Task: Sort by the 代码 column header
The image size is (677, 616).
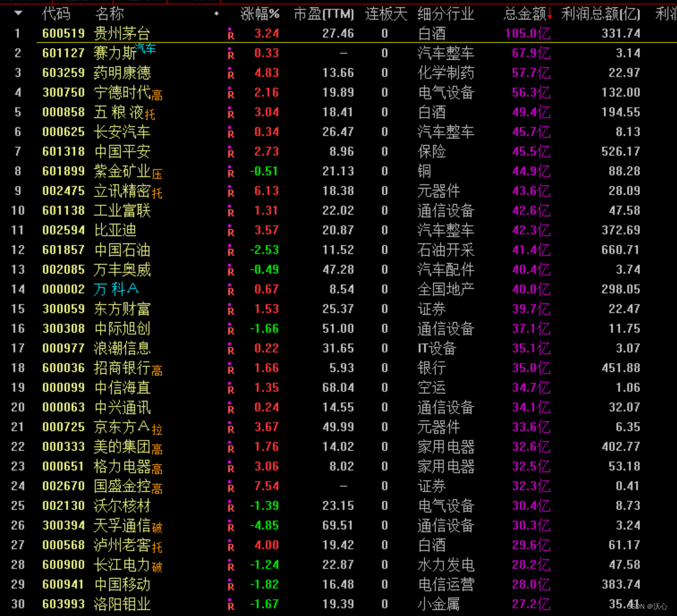Action: tap(56, 14)
